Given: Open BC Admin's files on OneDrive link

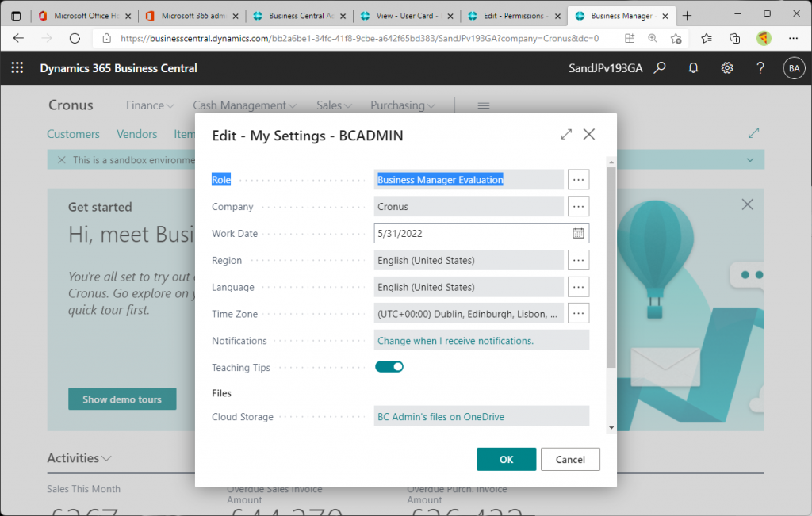Looking at the screenshot, I should tap(441, 417).
